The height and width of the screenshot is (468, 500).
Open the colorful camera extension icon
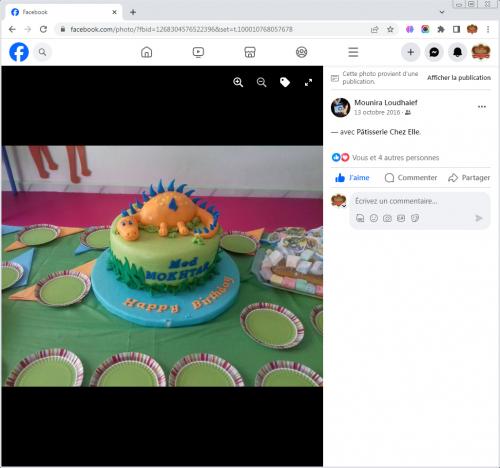pyautogui.click(x=425, y=29)
